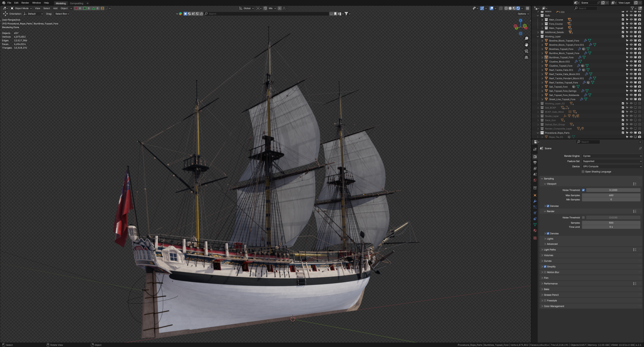644x347 pixels.
Task: Switch to the Compositing workspace tab
Action: coord(76,3)
